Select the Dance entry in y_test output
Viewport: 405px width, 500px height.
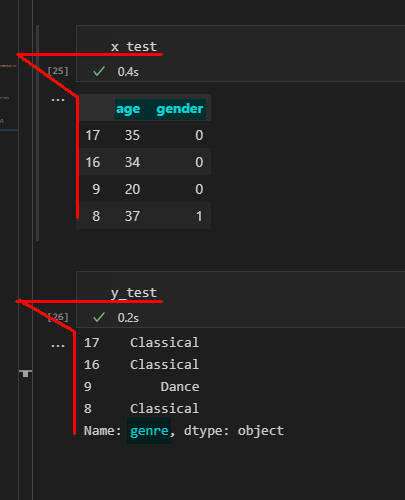(x=180, y=387)
